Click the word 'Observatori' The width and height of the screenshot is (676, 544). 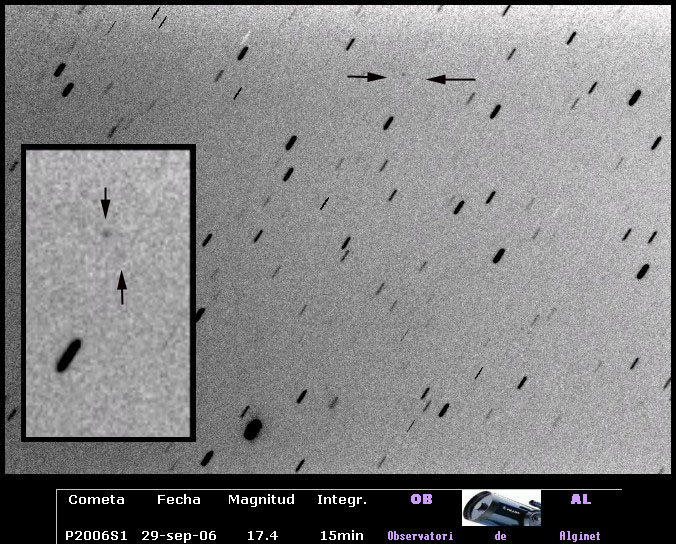(420, 536)
